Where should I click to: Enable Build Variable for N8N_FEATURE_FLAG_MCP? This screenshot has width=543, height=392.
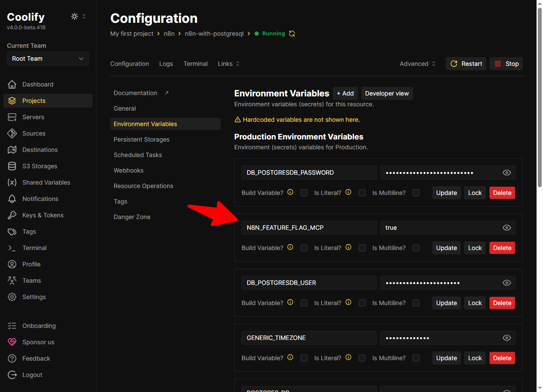click(x=304, y=248)
